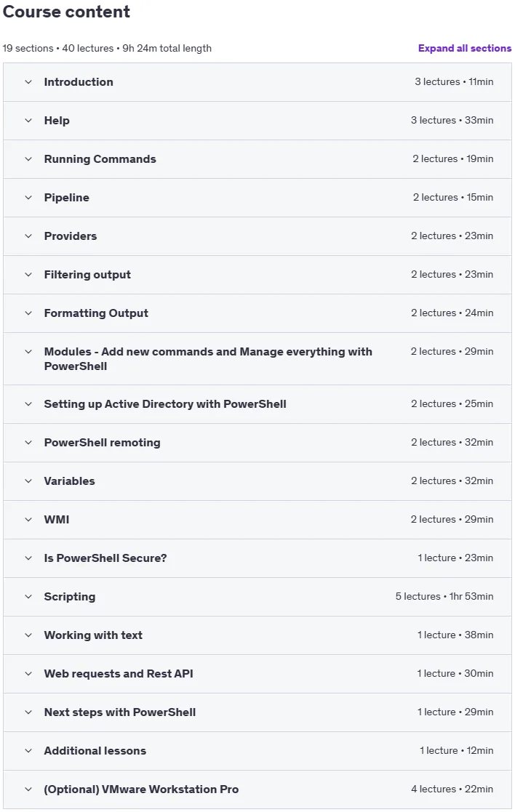Expand Setting up Active Directory with PowerShell
Screen dimensions: 515x812
[257, 404]
